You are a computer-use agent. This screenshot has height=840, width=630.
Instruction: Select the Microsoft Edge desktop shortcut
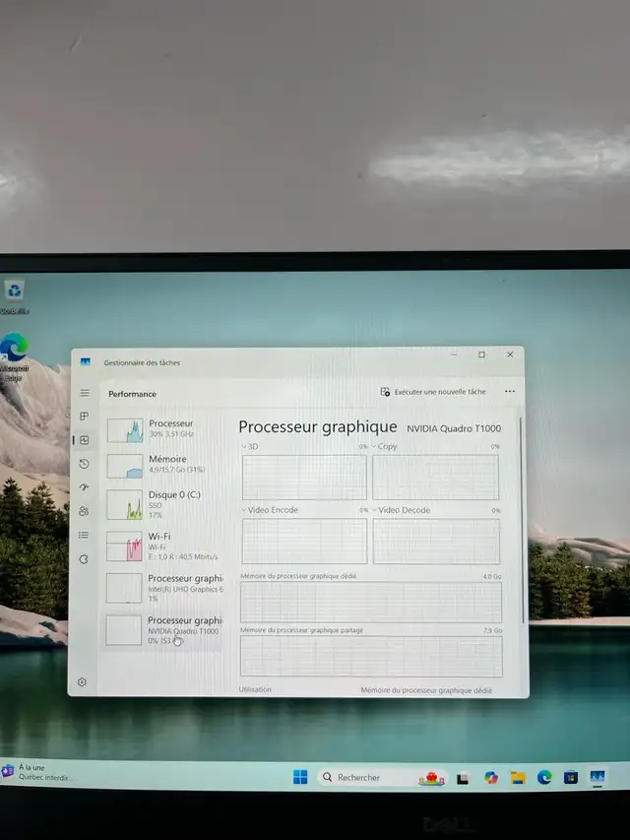[x=14, y=356]
